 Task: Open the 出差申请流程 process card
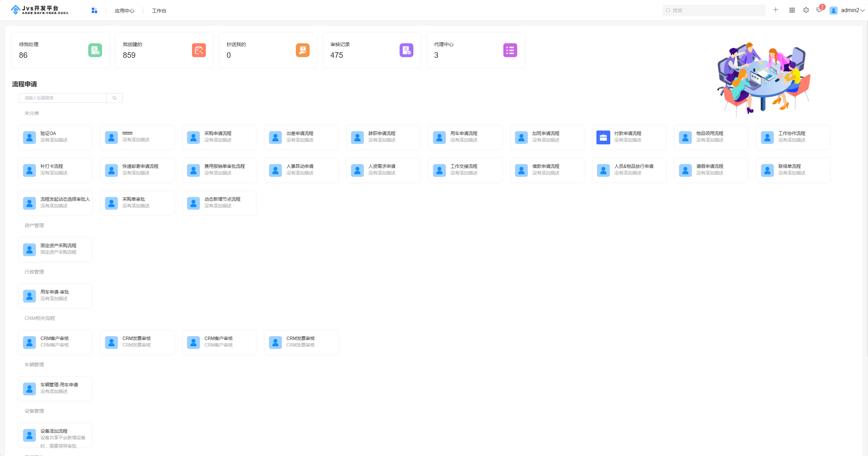click(300, 137)
